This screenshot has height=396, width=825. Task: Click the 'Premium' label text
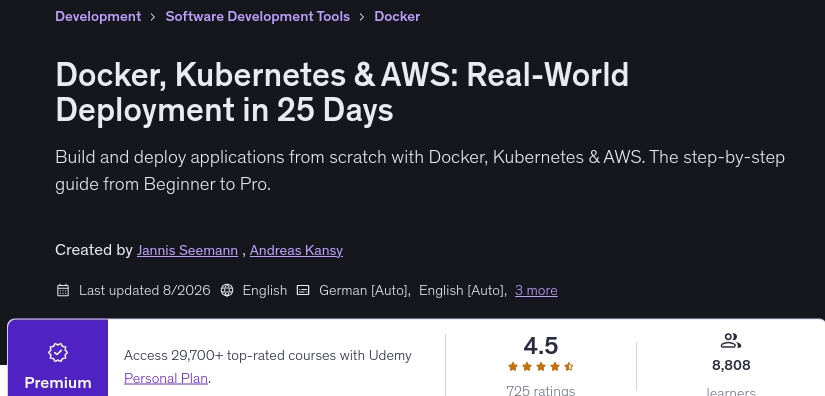[58, 383]
